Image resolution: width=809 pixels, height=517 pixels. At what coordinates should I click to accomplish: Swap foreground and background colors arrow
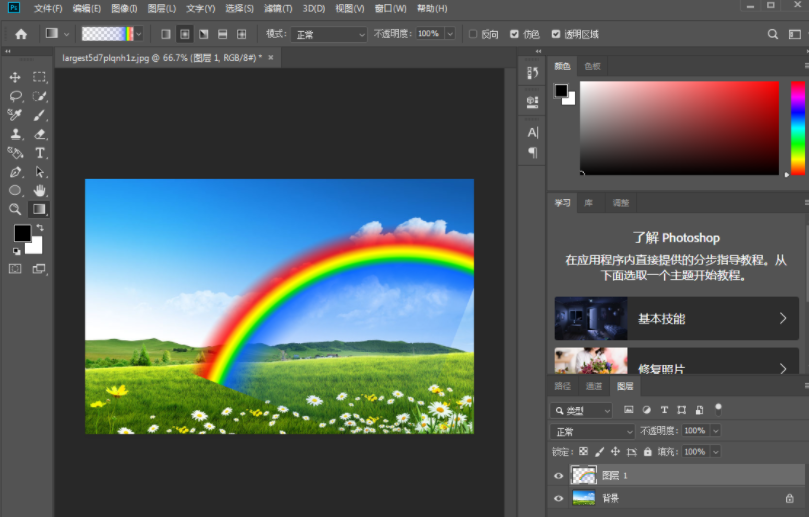click(40, 228)
